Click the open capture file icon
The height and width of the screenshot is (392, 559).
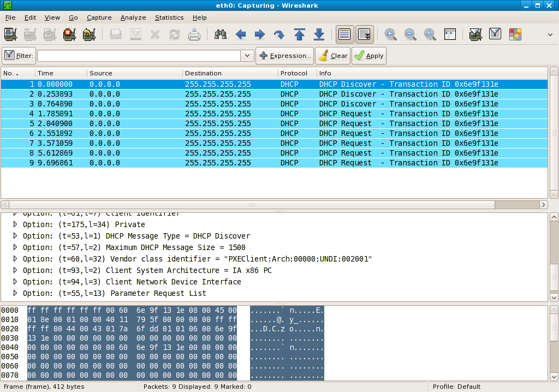116,34
